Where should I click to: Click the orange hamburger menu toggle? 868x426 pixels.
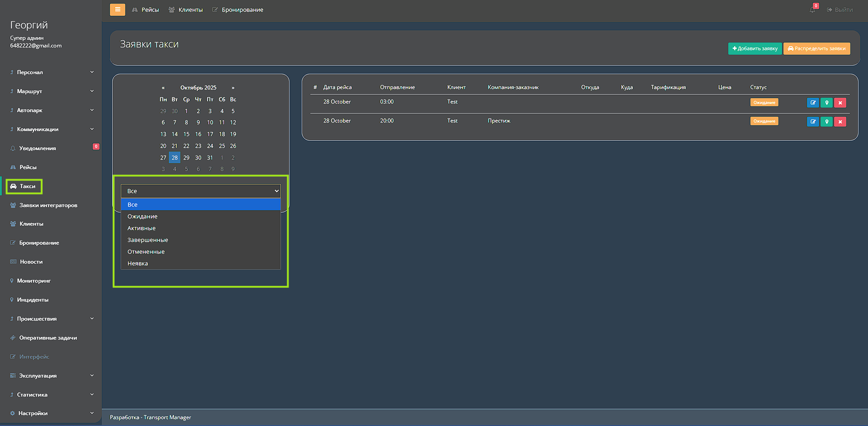tap(118, 9)
